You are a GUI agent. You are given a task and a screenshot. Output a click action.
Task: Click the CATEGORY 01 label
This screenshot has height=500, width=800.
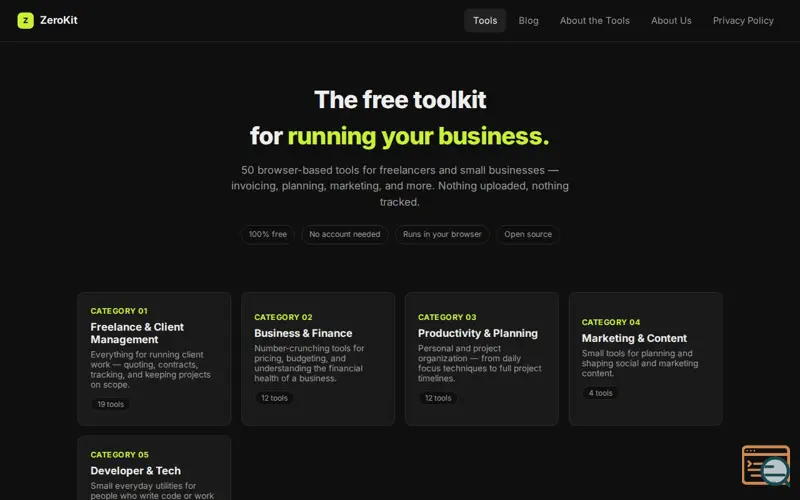click(x=119, y=311)
